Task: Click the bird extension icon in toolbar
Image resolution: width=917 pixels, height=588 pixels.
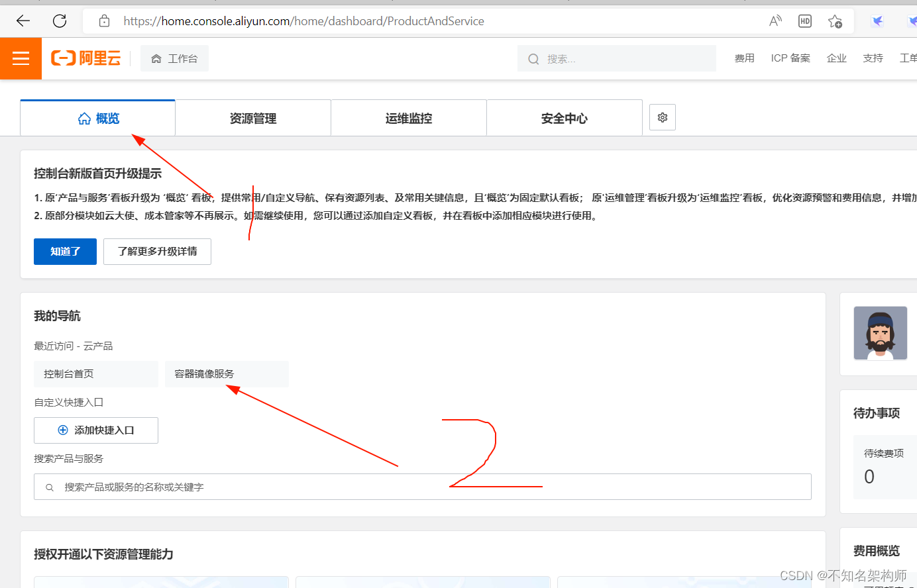Action: point(878,21)
